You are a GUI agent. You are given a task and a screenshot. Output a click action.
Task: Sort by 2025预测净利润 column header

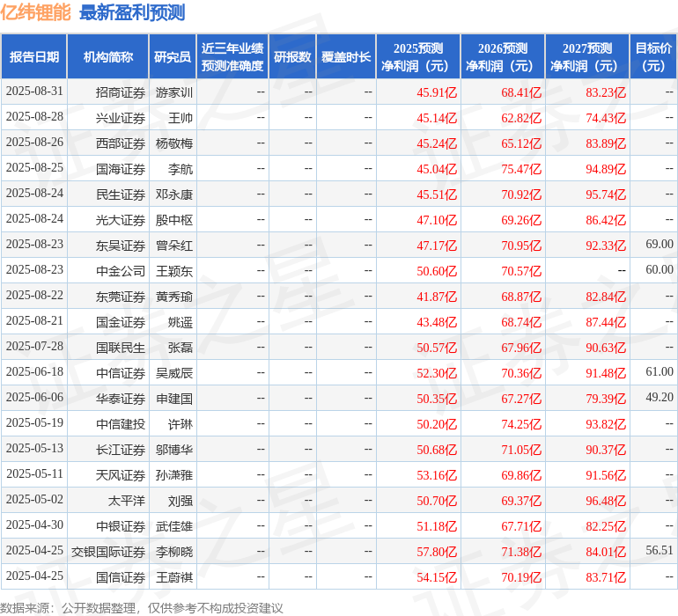click(x=417, y=57)
